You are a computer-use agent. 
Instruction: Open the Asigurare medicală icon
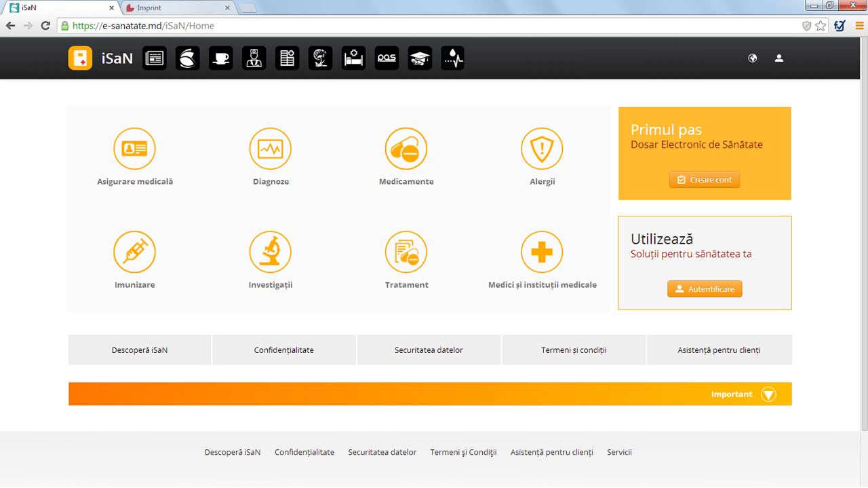[134, 149]
